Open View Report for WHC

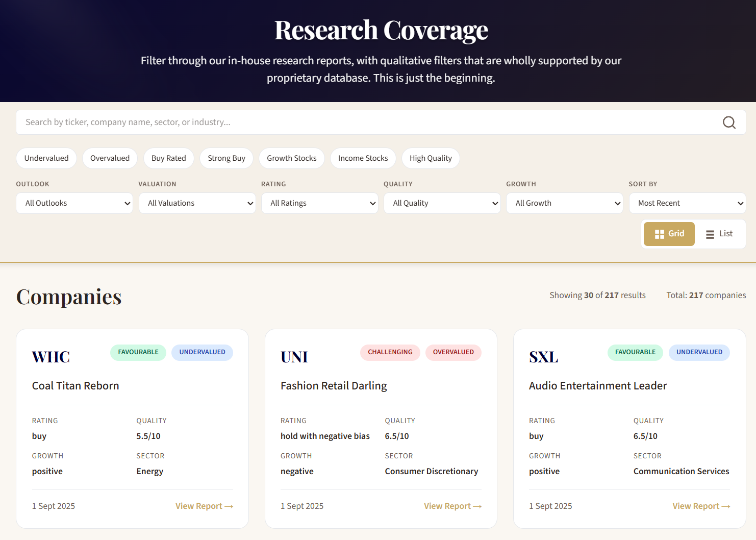tap(204, 506)
